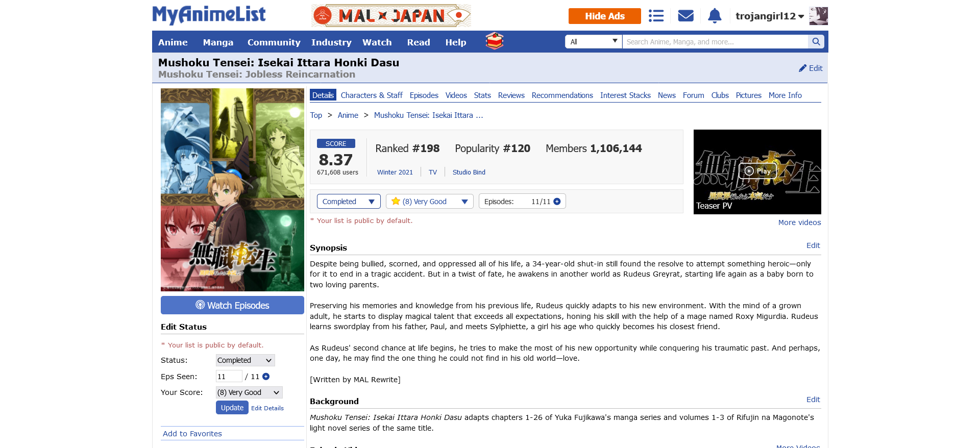Open the Clubs tab
This screenshot has height=448, width=980.
pos(720,95)
